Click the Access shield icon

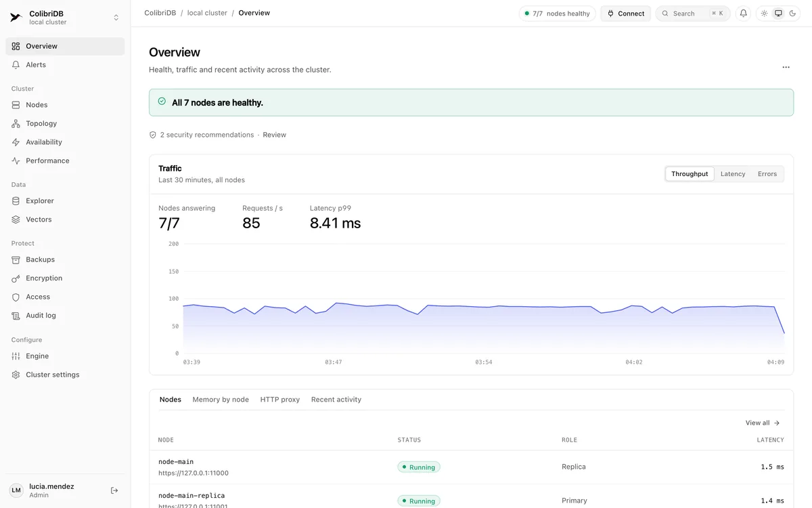(16, 297)
